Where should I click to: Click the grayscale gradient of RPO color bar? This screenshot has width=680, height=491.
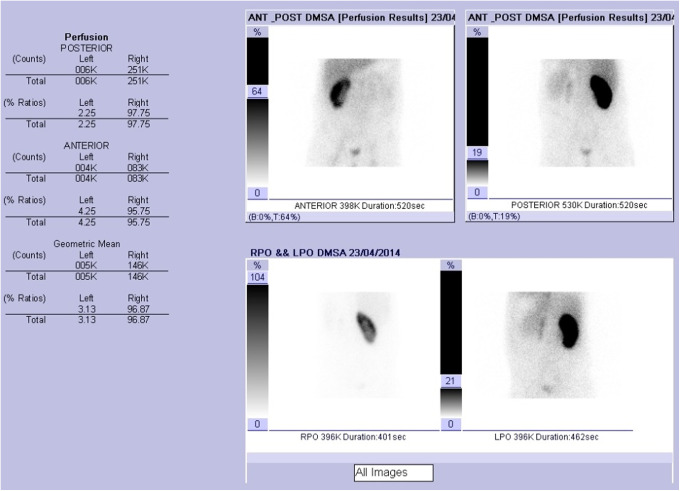(258, 350)
